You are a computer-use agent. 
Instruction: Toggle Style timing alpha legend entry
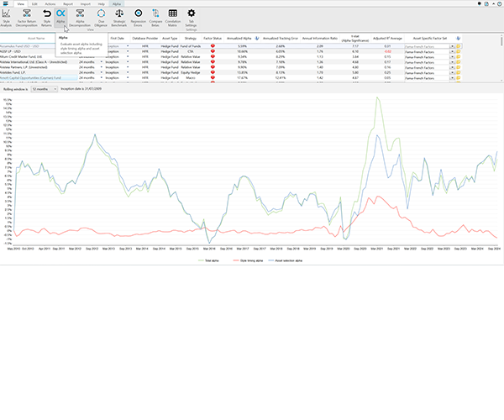coord(248,260)
